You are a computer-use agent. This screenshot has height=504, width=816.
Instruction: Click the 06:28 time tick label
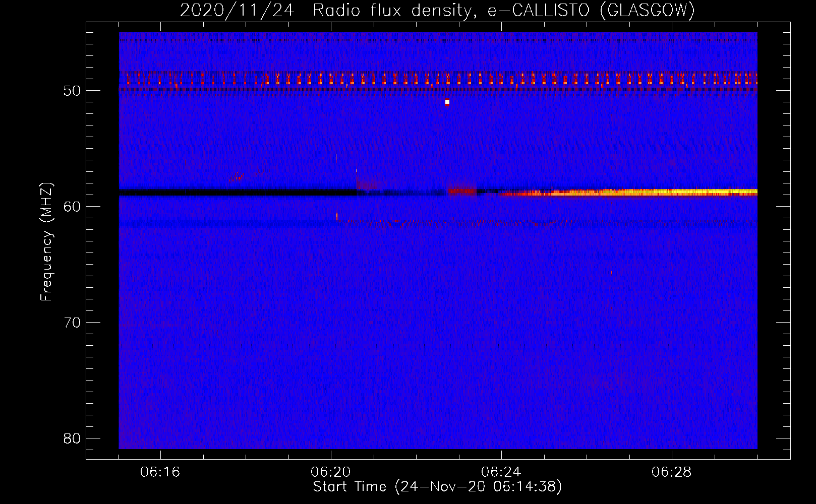pyautogui.click(x=672, y=472)
